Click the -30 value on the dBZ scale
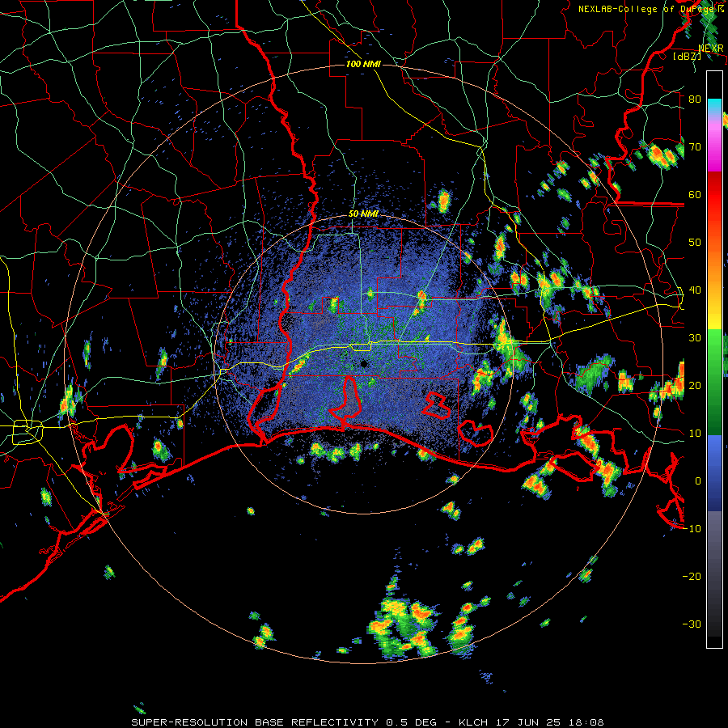 click(x=692, y=624)
